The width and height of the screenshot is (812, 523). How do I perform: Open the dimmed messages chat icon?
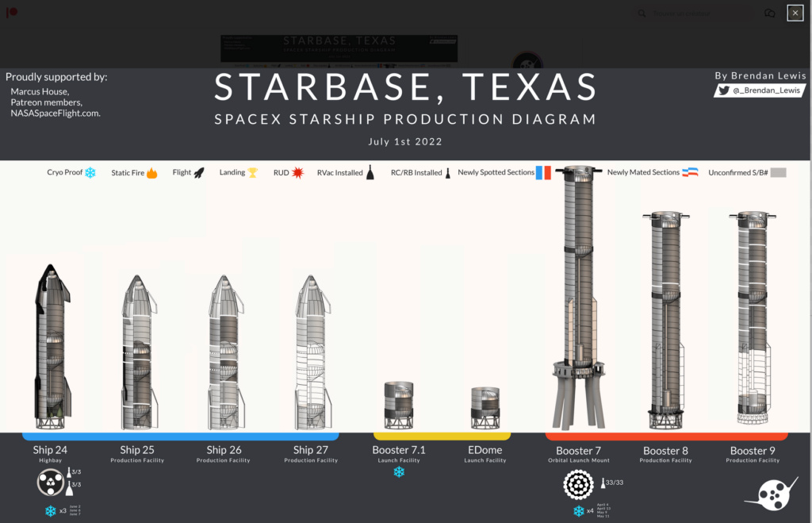[769, 13]
